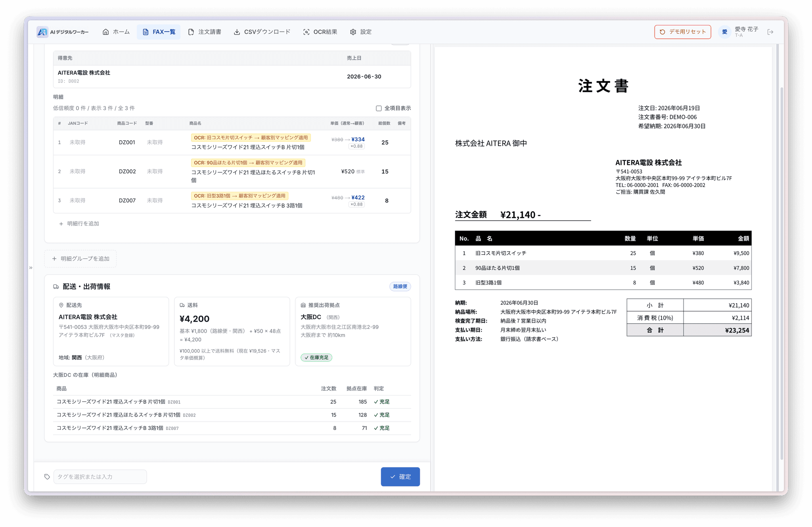812x527 pixels.
Task: Click the tag icon near tag input
Action: (47, 477)
